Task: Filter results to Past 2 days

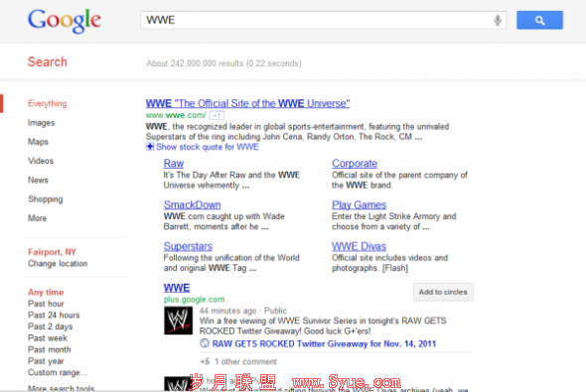Action: 50,327
